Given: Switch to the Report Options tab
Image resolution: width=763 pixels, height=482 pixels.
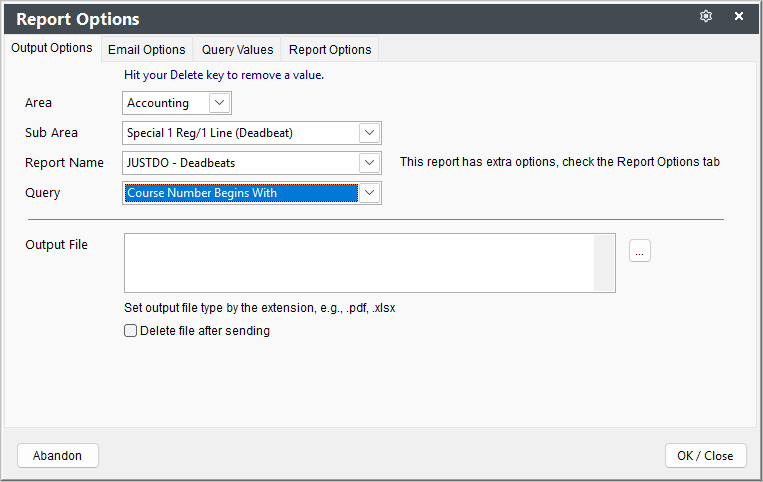Looking at the screenshot, I should pyautogui.click(x=330, y=50).
